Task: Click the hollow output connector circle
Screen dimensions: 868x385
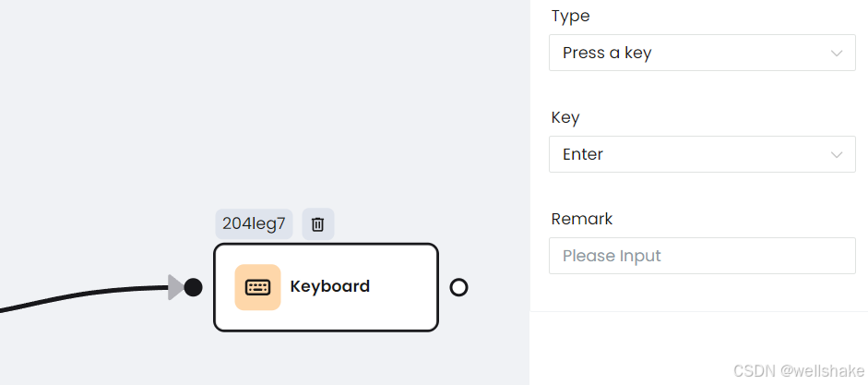Action: (459, 287)
